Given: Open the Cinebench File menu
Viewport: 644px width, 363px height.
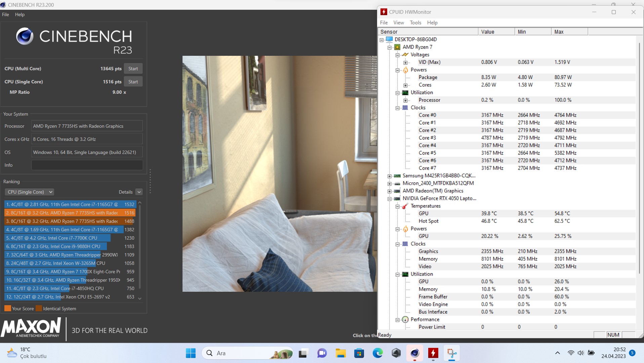Looking at the screenshot, I should tap(5, 14).
